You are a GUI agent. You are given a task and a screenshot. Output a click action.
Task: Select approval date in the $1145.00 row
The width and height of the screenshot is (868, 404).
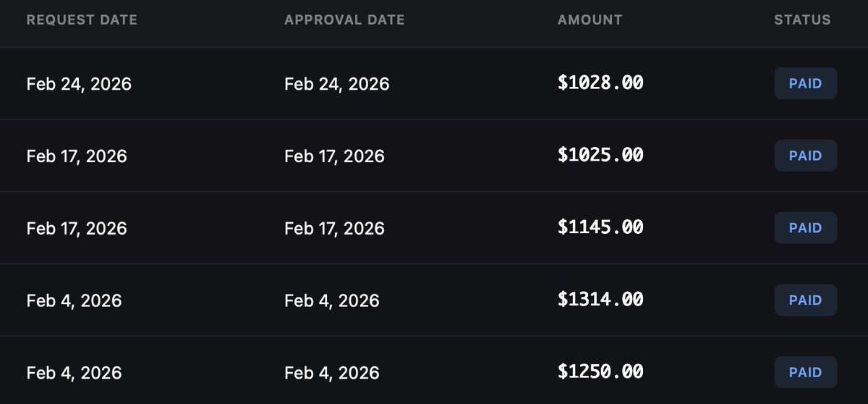(x=334, y=228)
